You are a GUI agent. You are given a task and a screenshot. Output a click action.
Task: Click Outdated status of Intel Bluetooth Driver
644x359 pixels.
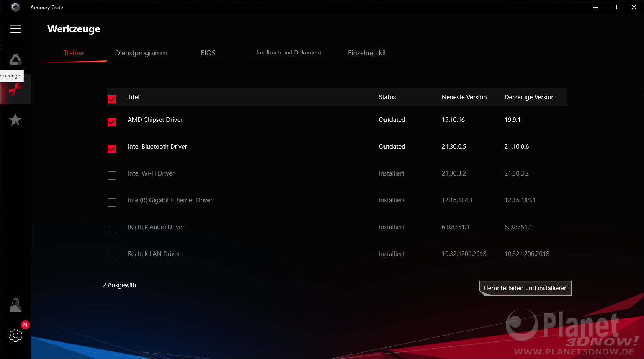pos(392,147)
